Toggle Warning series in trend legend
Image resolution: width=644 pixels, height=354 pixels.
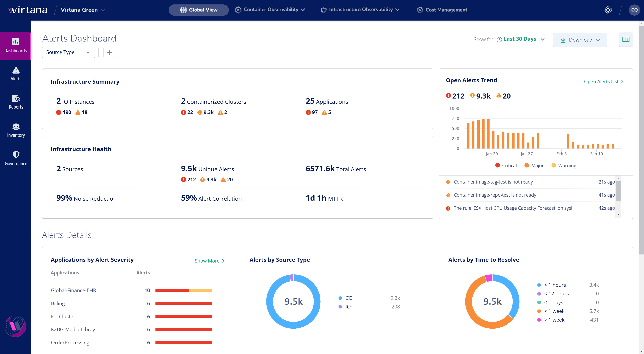click(564, 165)
